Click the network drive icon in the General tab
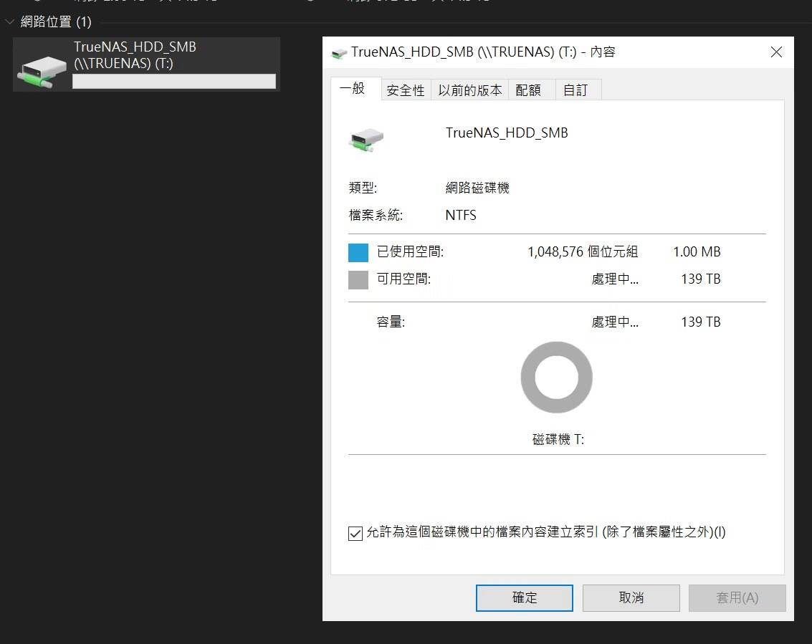The width and height of the screenshot is (812, 644). pyautogui.click(x=367, y=140)
